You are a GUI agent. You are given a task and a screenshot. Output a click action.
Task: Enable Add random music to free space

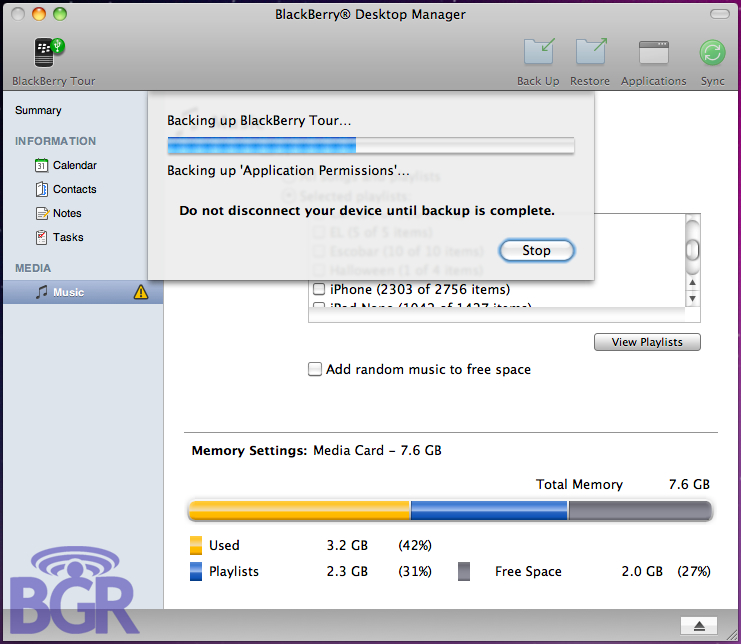coord(315,369)
